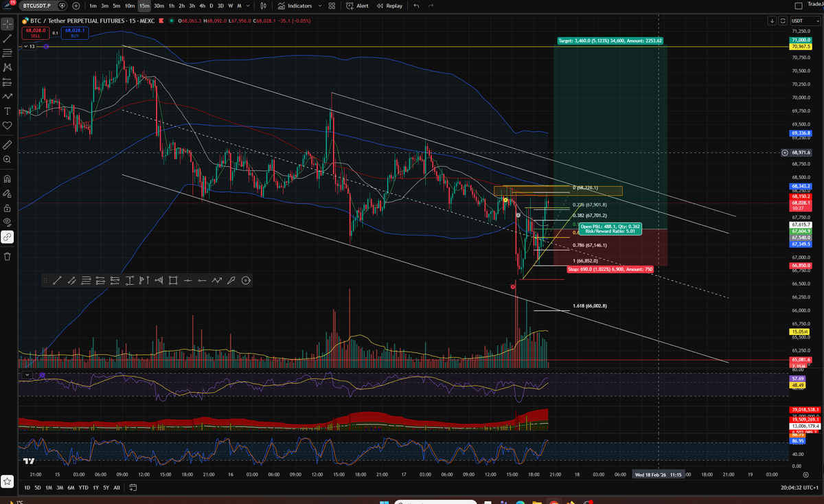Toggle stay in drawing mode pencil lock
Screen dimensions: 824x504
pos(8,194)
